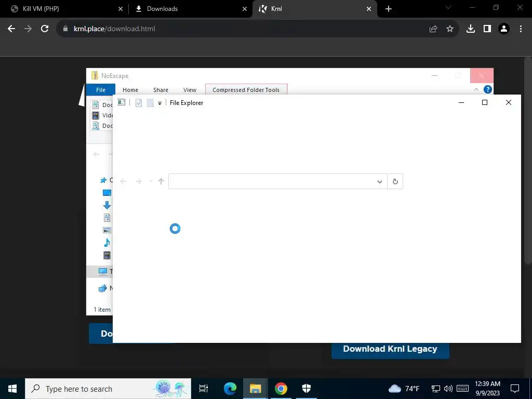Open View ribbon tab in NoEscape window

tap(190, 90)
